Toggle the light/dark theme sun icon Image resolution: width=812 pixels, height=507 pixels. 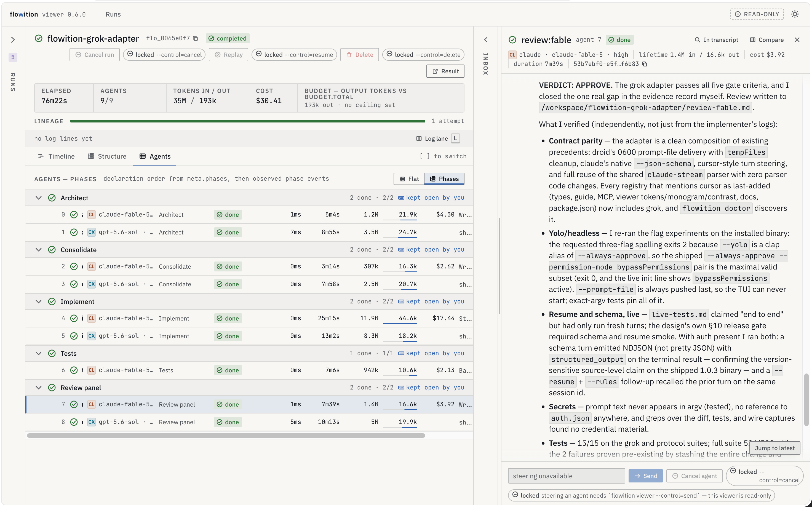pos(795,14)
